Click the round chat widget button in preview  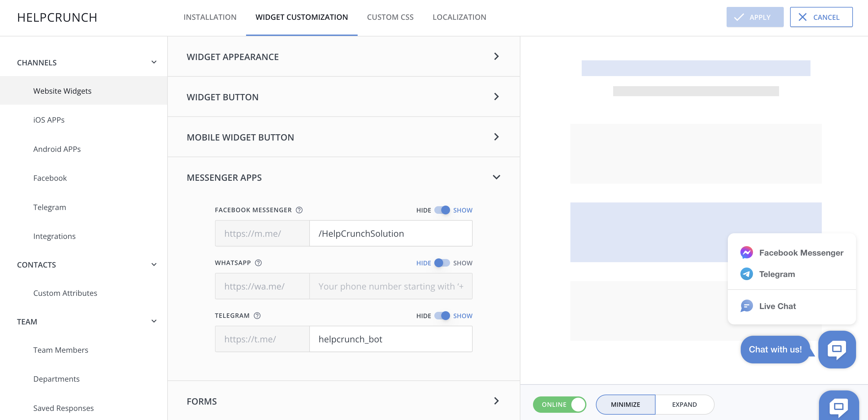(837, 349)
